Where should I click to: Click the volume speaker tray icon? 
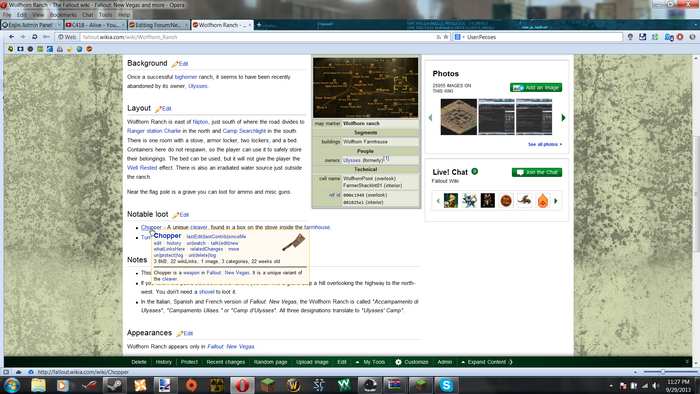[x=655, y=386]
